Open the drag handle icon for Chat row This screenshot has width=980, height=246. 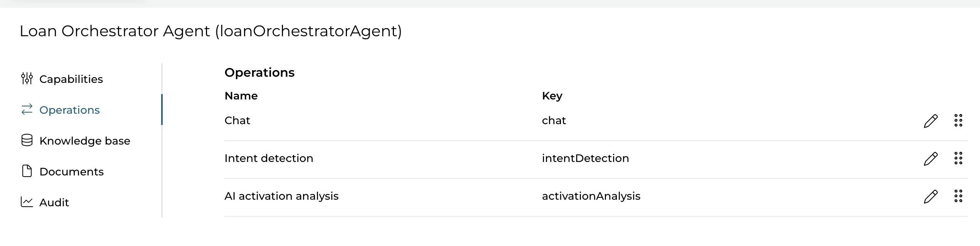click(959, 120)
